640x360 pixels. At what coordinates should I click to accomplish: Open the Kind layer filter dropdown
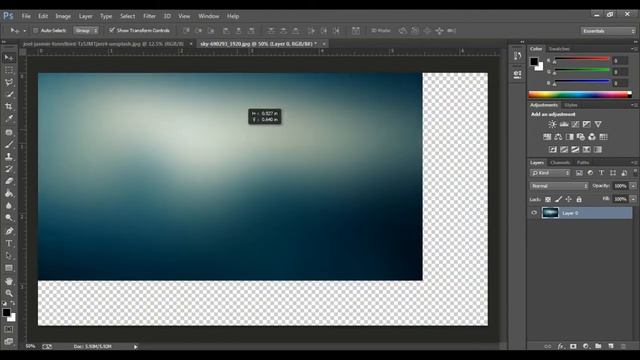click(550, 173)
